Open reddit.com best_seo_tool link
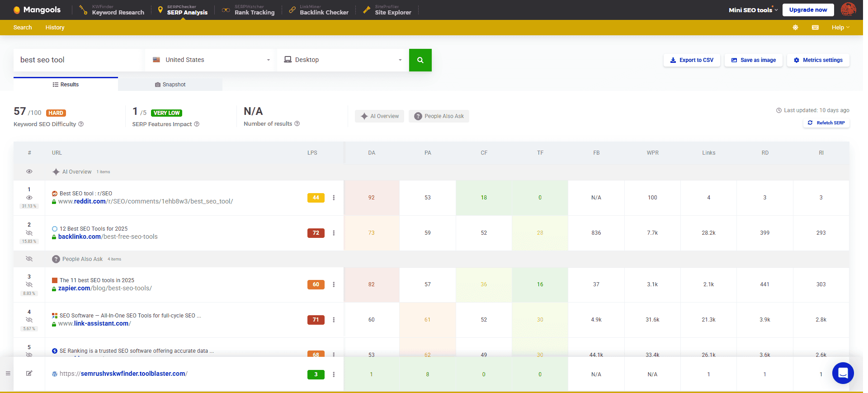 pyautogui.click(x=146, y=201)
